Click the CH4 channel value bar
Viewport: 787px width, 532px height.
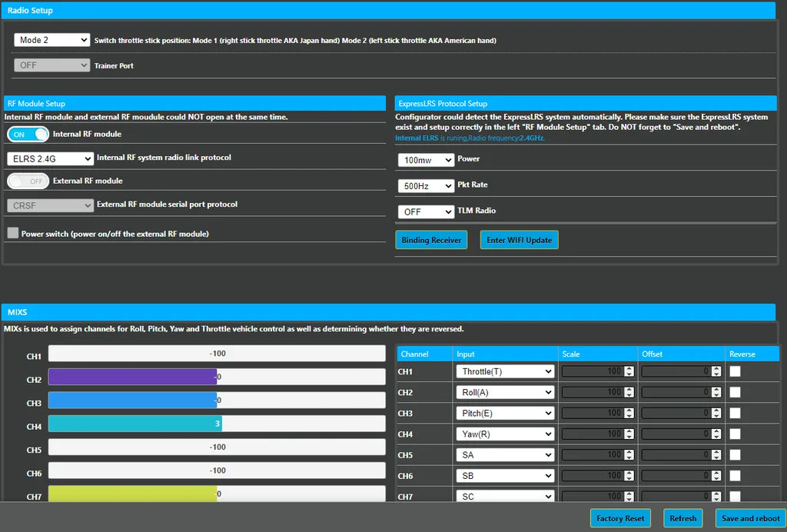click(217, 424)
